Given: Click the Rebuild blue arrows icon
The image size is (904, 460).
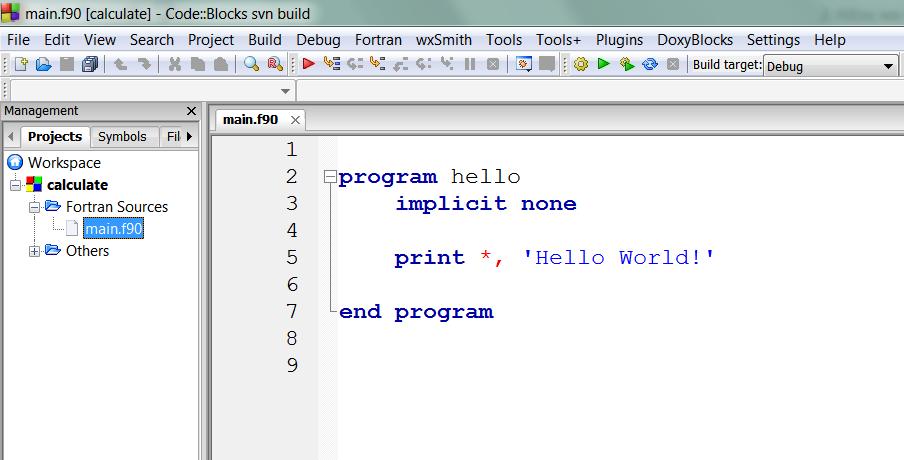Looking at the screenshot, I should (650, 64).
